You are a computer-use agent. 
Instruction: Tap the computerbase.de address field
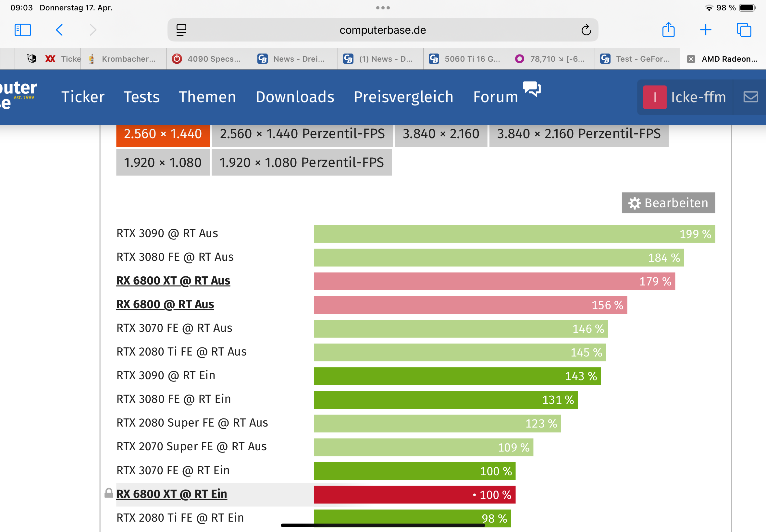[x=382, y=30]
